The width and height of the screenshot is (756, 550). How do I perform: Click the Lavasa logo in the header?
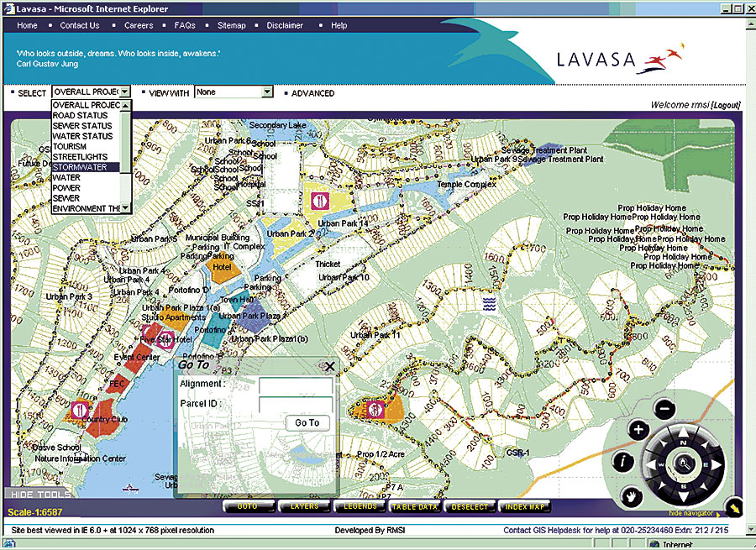click(x=620, y=59)
